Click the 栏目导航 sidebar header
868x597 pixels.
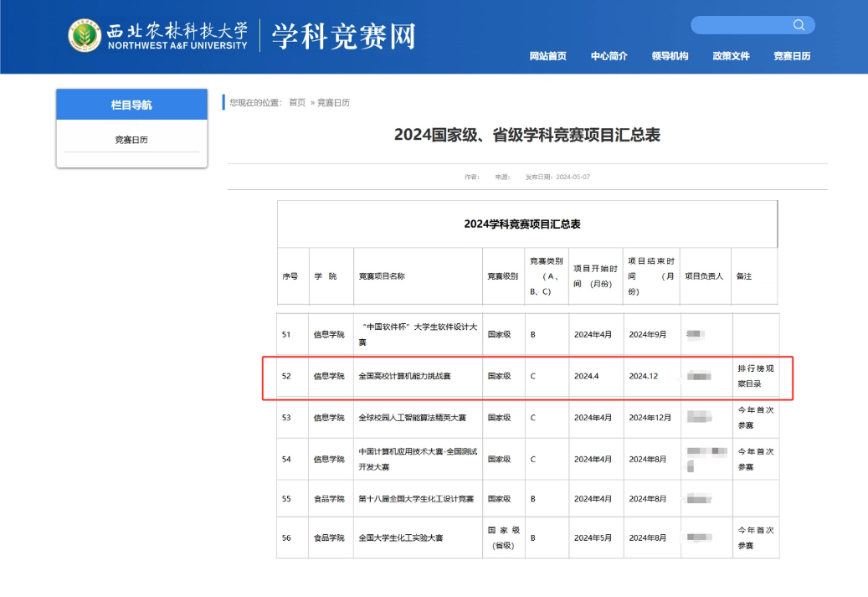point(131,105)
